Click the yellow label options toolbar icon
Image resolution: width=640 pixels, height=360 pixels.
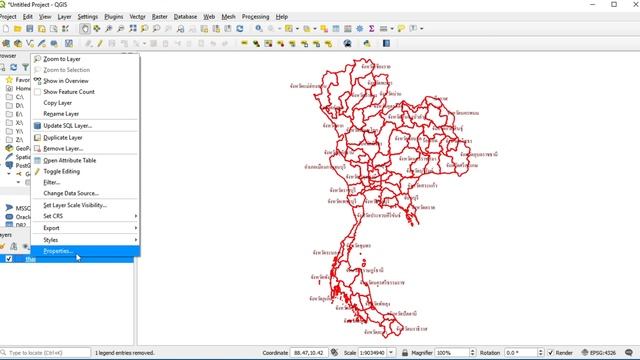(x=244, y=43)
